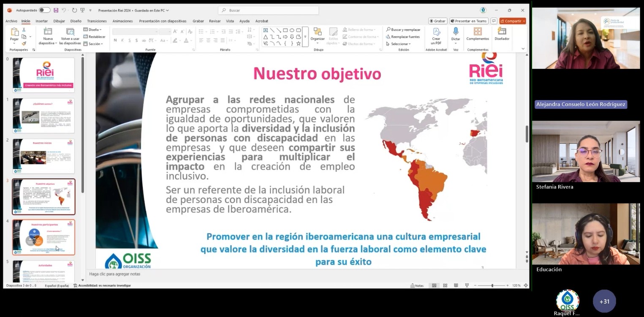The height and width of the screenshot is (317, 644).
Task: Click the Compartir button
Action: 512,21
